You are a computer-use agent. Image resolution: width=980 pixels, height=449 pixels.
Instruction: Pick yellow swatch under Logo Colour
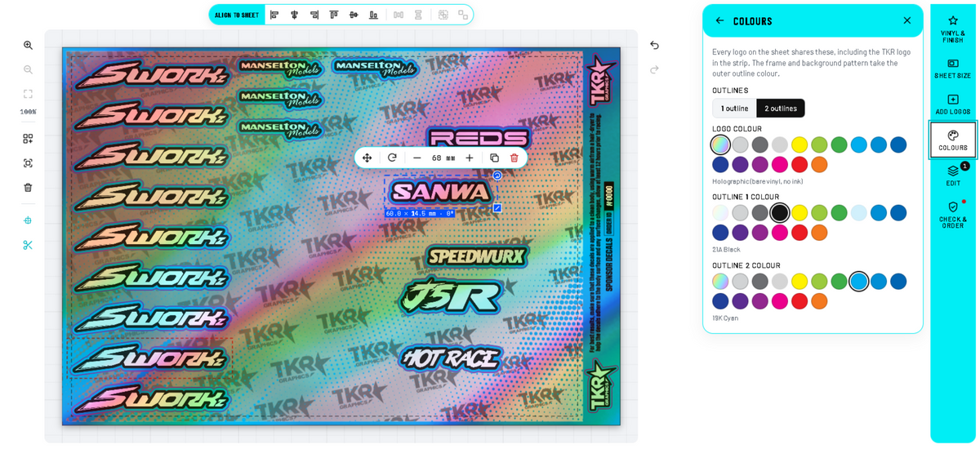click(x=800, y=144)
